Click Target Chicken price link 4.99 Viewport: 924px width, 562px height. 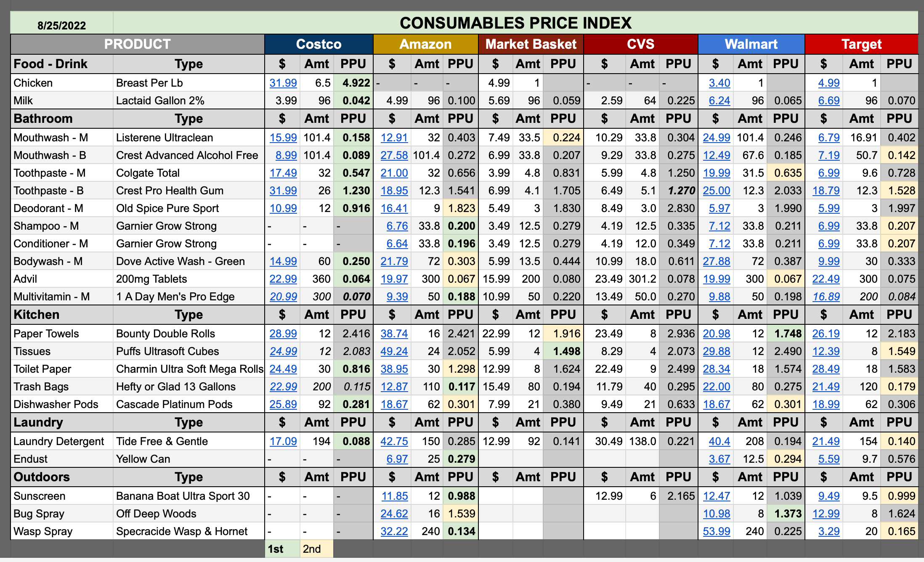click(x=828, y=83)
